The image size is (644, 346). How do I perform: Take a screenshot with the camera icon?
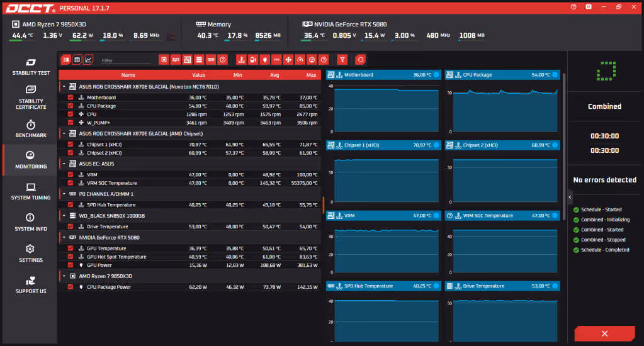pyautogui.click(x=589, y=7)
